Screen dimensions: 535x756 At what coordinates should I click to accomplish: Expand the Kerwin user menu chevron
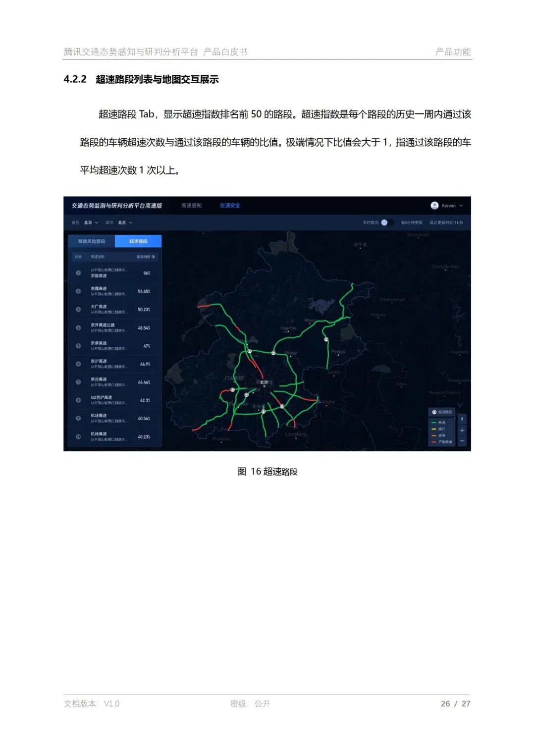point(461,206)
